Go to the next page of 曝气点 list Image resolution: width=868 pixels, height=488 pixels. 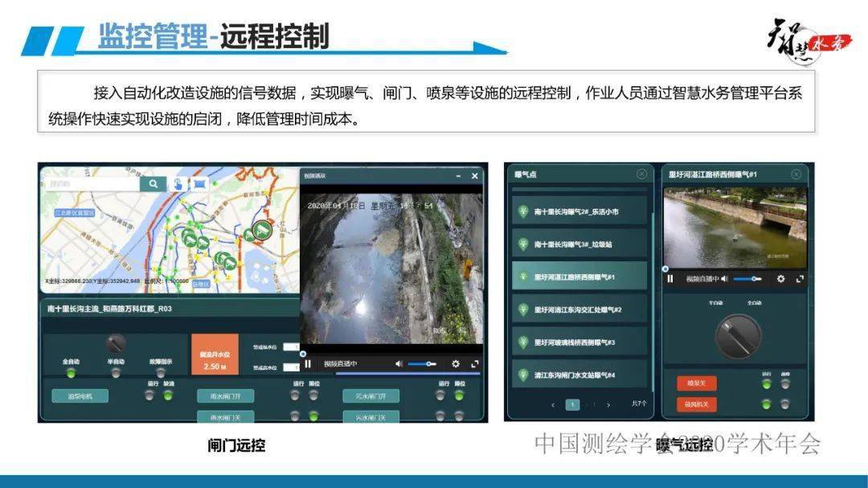(x=608, y=405)
